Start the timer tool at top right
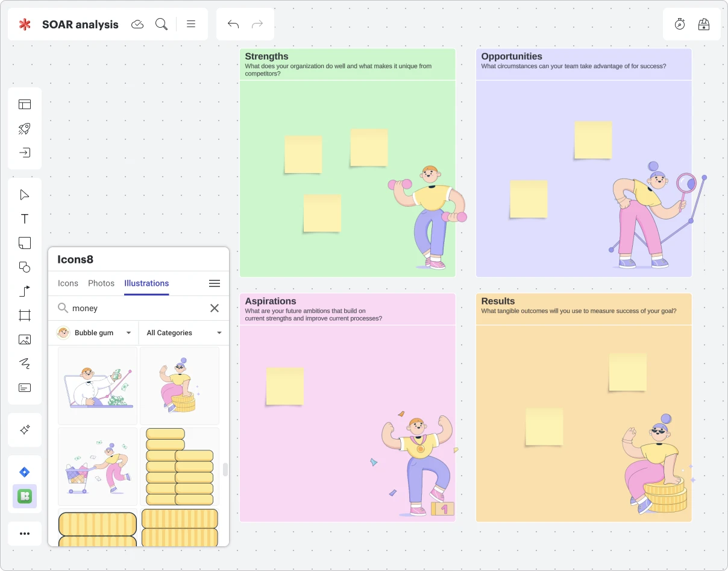728x571 pixels. (680, 24)
